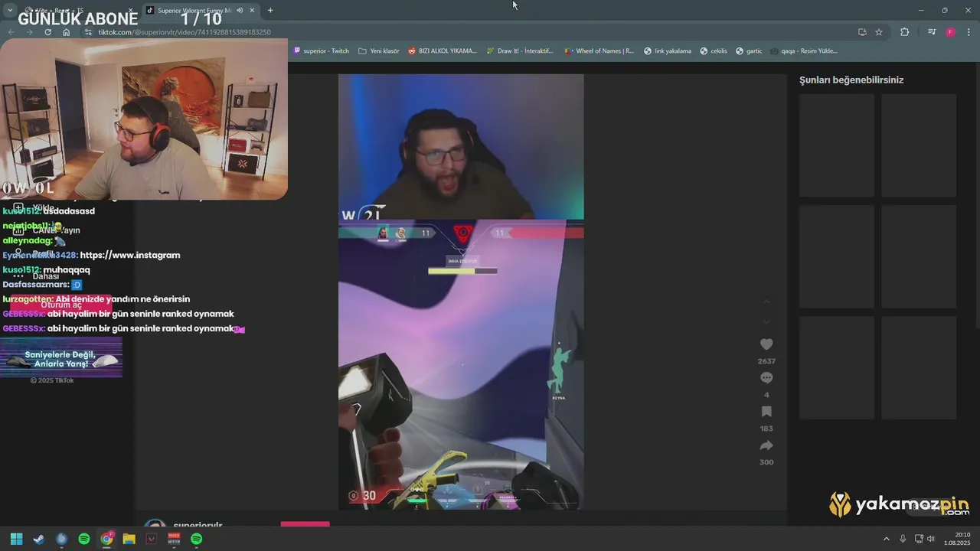Open taskbar microphone indicator

click(903, 539)
